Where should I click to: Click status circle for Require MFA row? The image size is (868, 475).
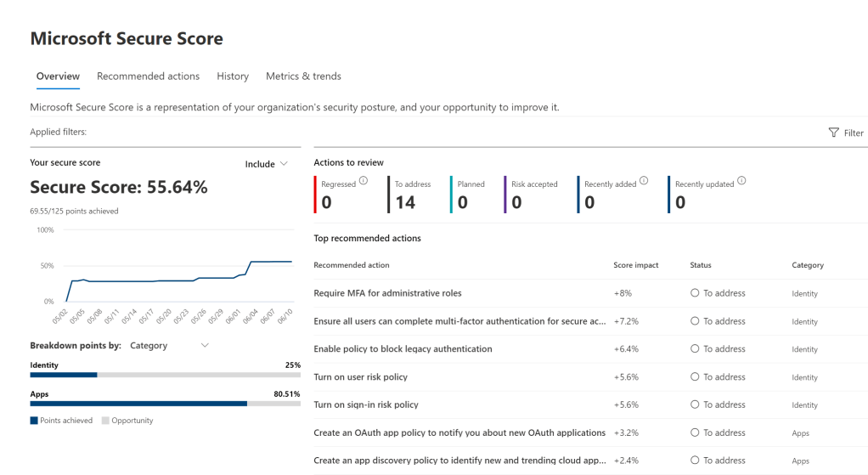pos(695,293)
